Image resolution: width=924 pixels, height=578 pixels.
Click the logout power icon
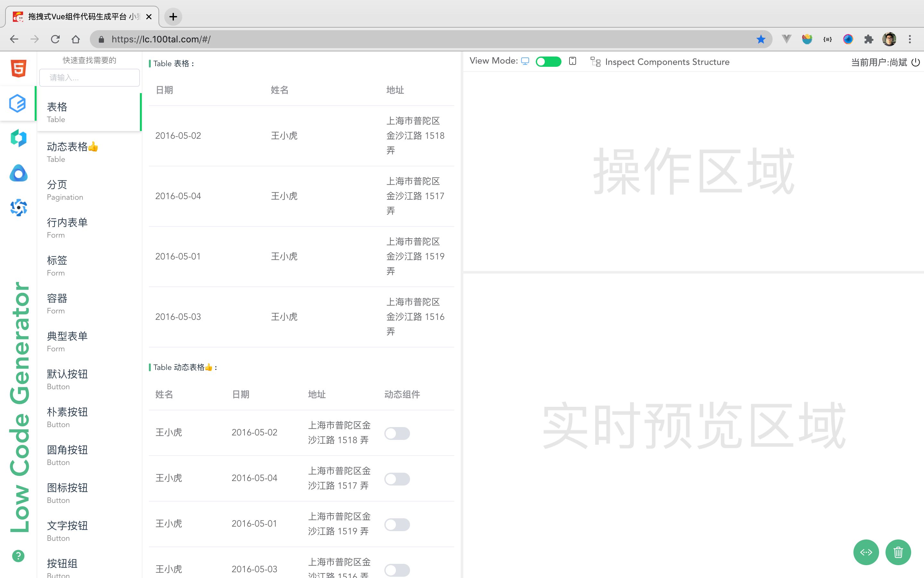pyautogui.click(x=916, y=62)
